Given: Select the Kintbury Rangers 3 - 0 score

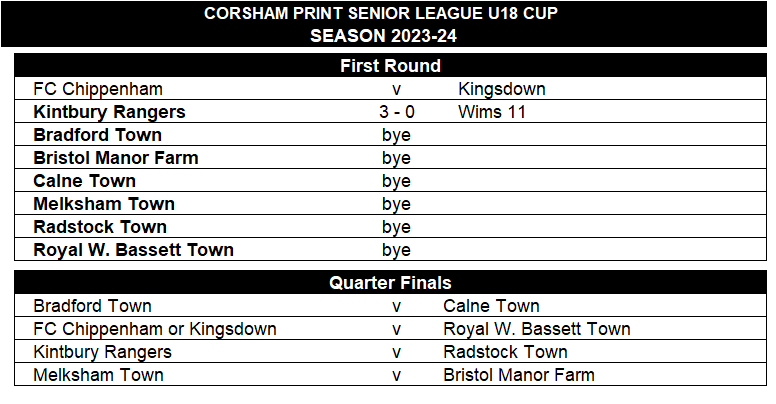Looking at the screenshot, I should pyautogui.click(x=396, y=112).
